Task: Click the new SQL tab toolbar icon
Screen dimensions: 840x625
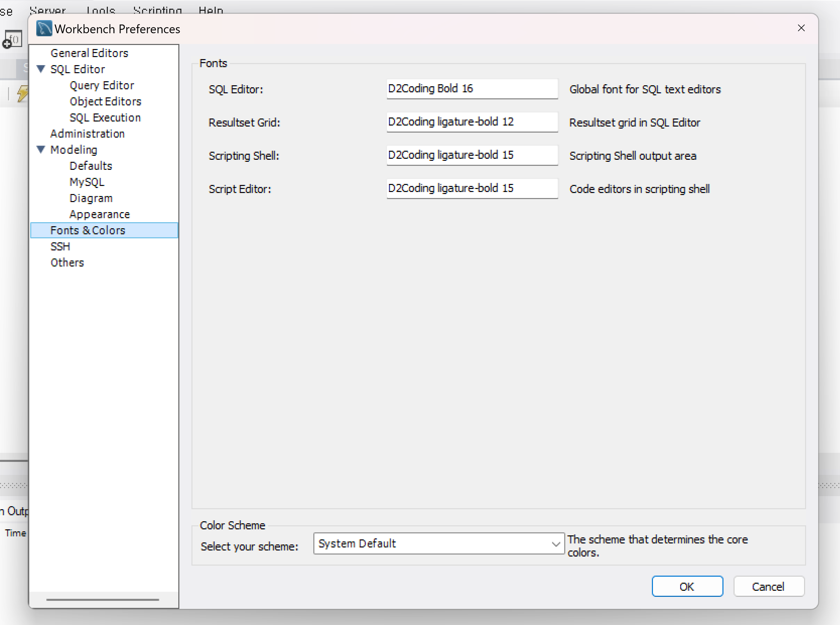Action: (13, 40)
